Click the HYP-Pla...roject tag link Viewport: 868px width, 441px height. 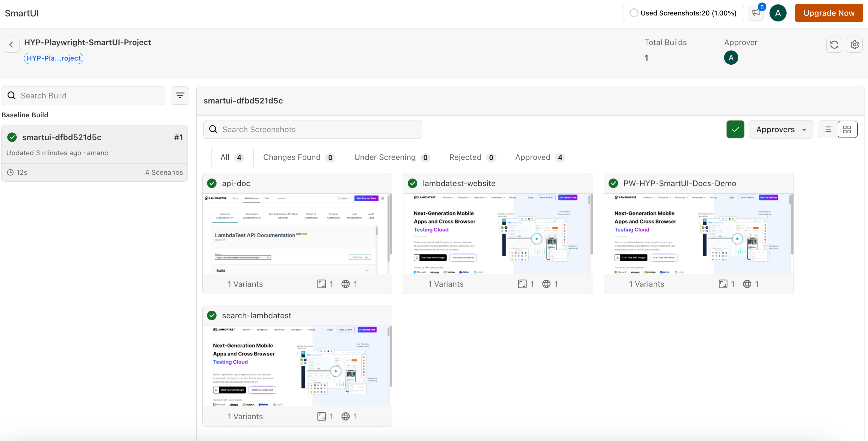[x=53, y=58]
